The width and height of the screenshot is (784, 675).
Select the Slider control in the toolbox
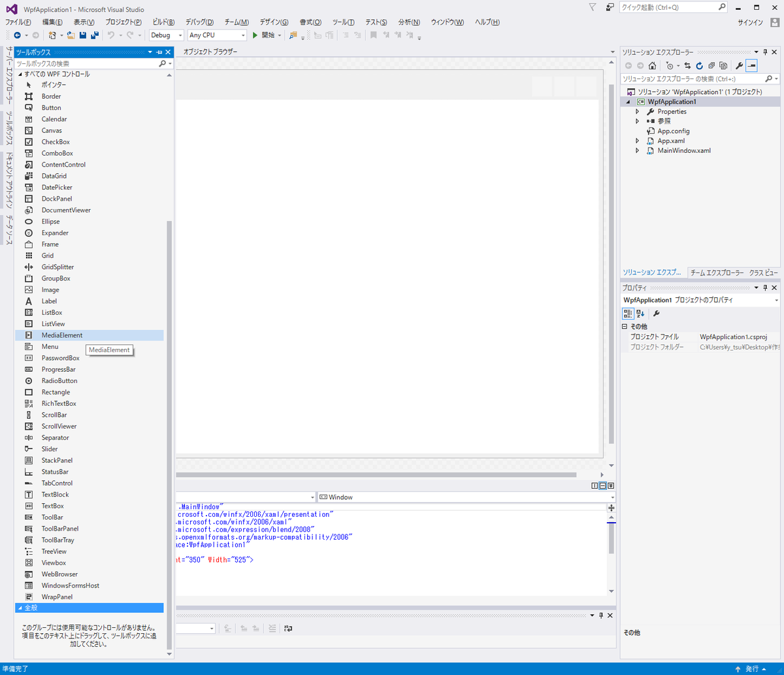click(90, 449)
